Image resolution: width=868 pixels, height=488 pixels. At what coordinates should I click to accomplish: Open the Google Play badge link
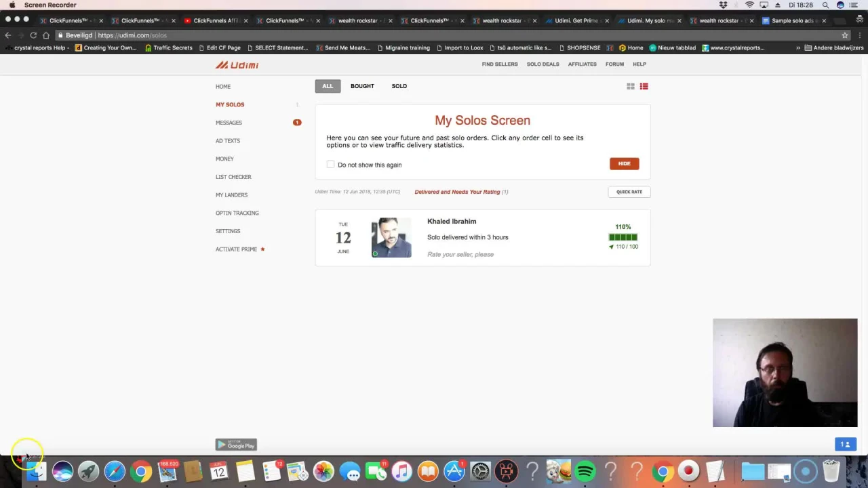(236, 445)
